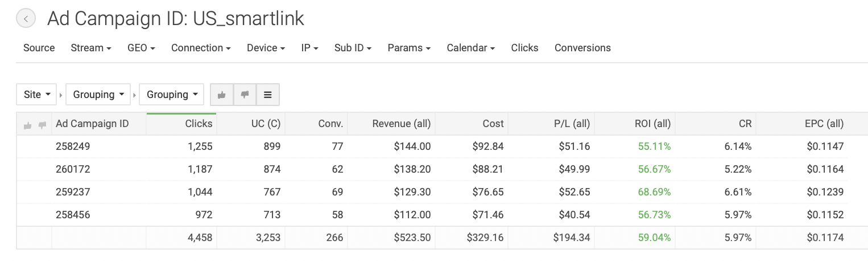
Task: Click thumbs down icon in table header
Action: pos(42,125)
